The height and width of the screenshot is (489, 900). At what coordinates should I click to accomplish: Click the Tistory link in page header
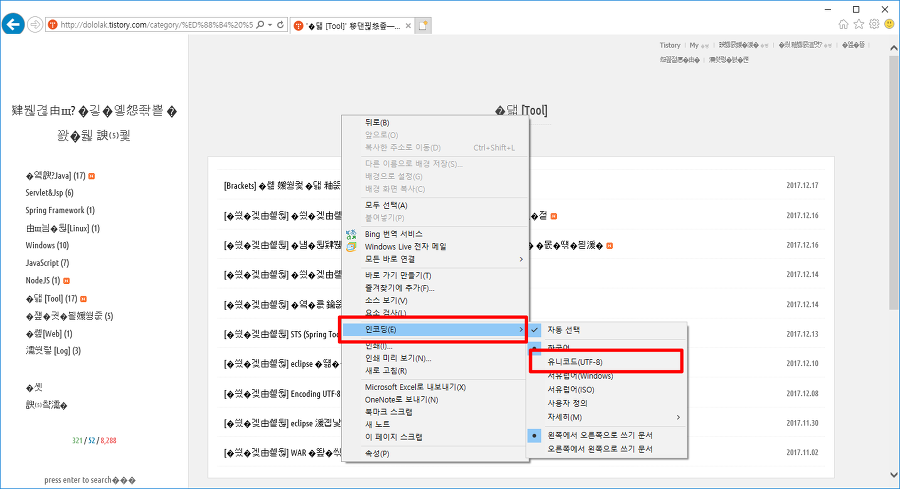[670, 45]
